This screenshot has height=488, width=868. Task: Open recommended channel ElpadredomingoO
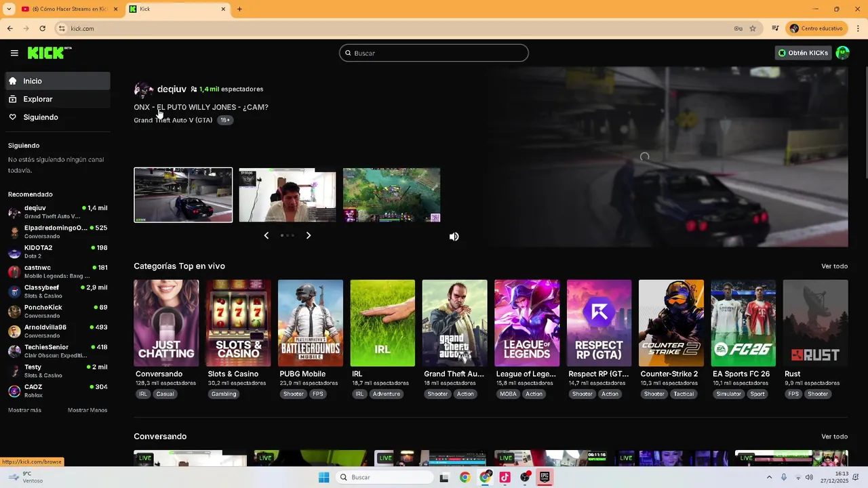click(x=58, y=232)
